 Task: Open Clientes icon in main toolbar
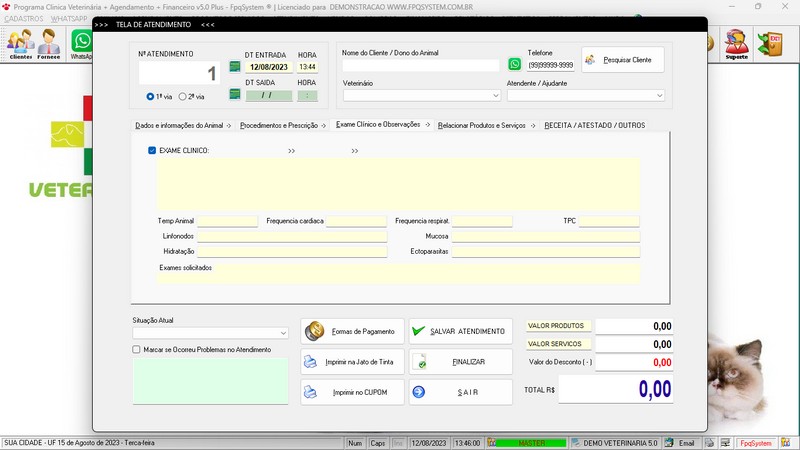pyautogui.click(x=20, y=43)
